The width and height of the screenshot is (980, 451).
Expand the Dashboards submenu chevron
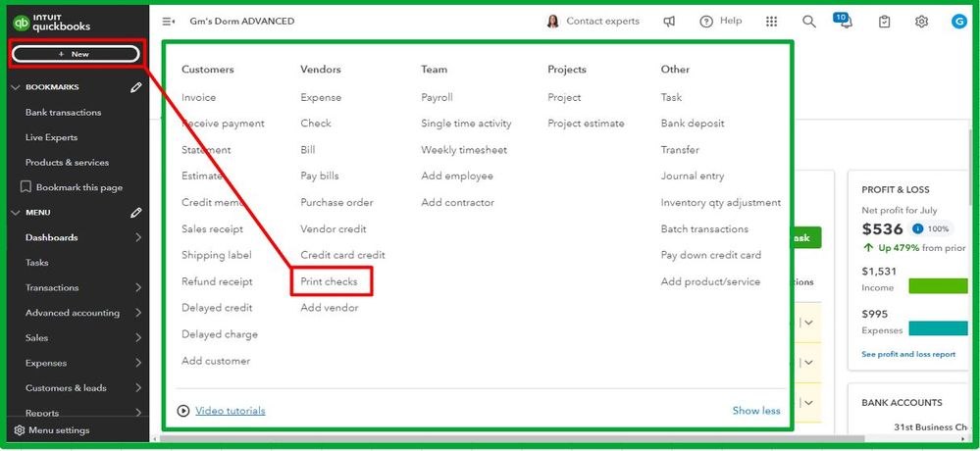click(138, 237)
